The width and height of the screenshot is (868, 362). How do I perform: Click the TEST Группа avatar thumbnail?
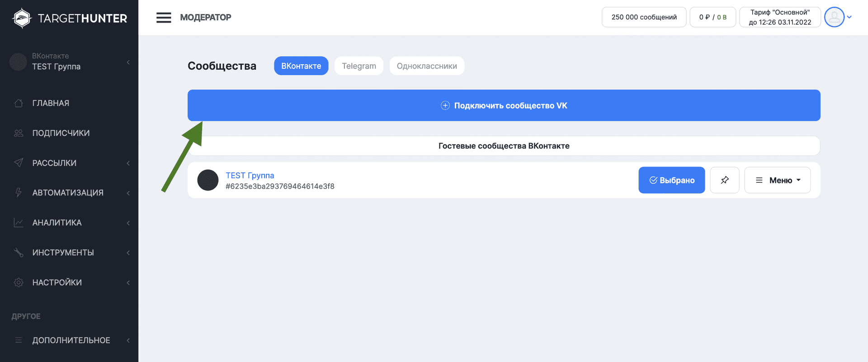pyautogui.click(x=208, y=180)
